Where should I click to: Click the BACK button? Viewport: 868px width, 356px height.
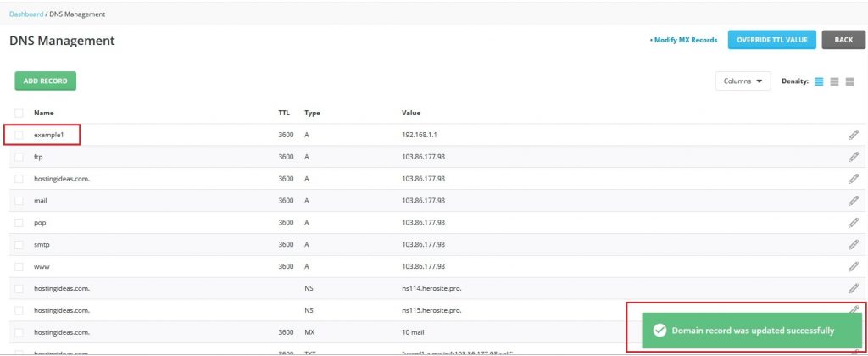(843, 40)
